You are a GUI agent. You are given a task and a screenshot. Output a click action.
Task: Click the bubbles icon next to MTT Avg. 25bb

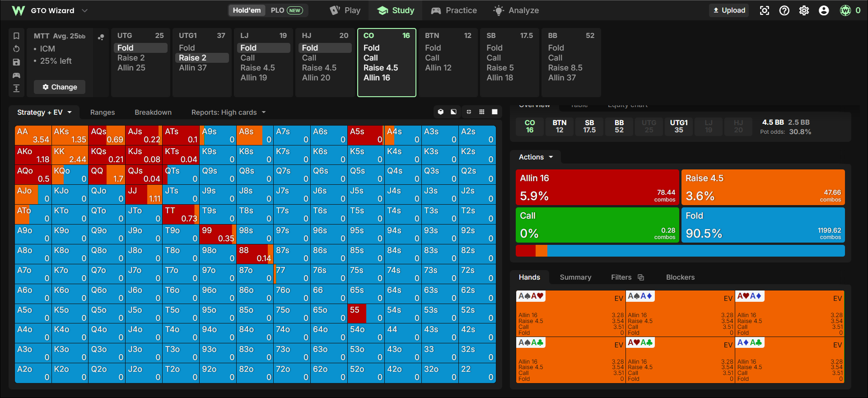click(x=101, y=37)
